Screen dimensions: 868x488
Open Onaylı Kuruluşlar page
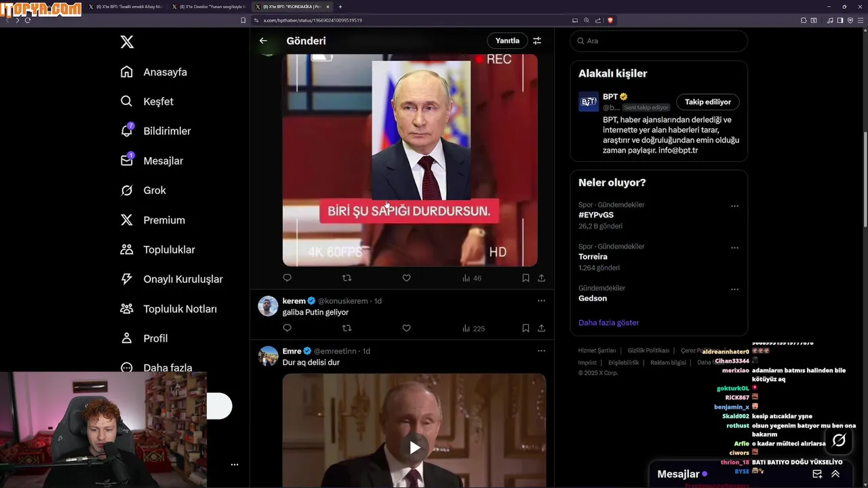172,279
